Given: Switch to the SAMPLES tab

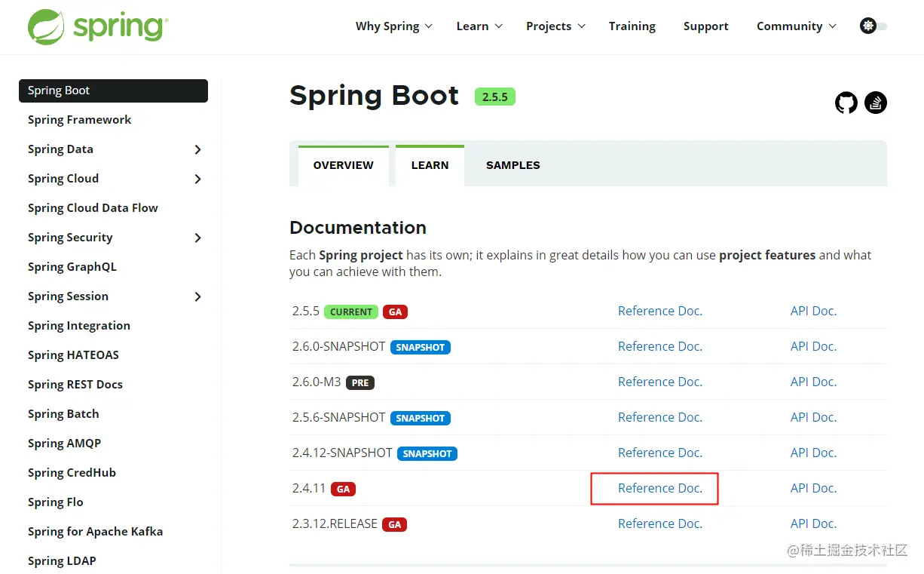Looking at the screenshot, I should click(512, 165).
